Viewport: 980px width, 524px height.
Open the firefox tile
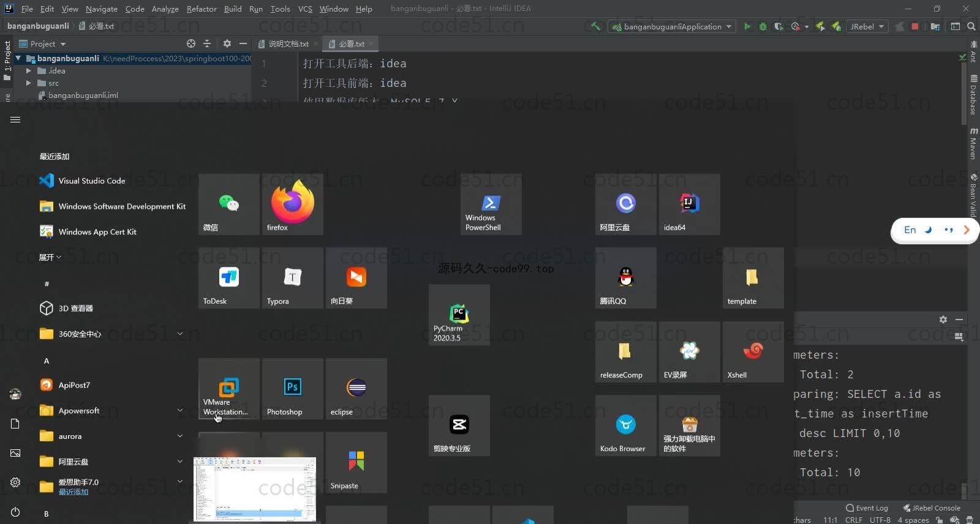pyautogui.click(x=293, y=204)
